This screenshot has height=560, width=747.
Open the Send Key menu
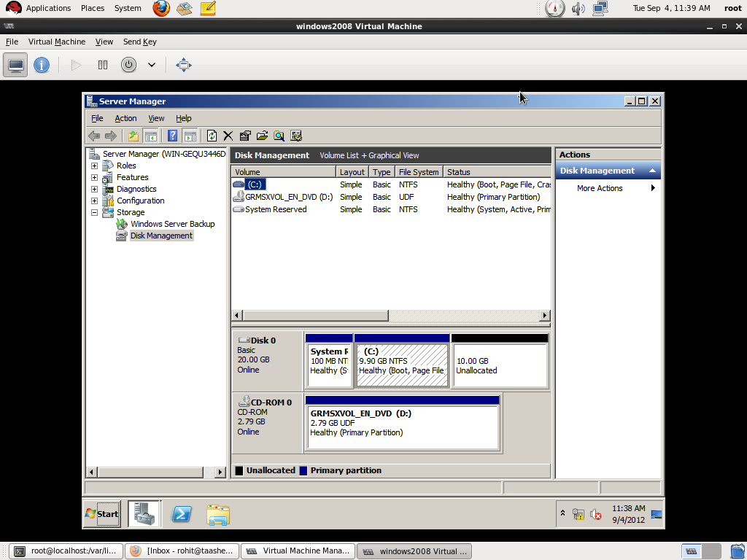coord(140,42)
